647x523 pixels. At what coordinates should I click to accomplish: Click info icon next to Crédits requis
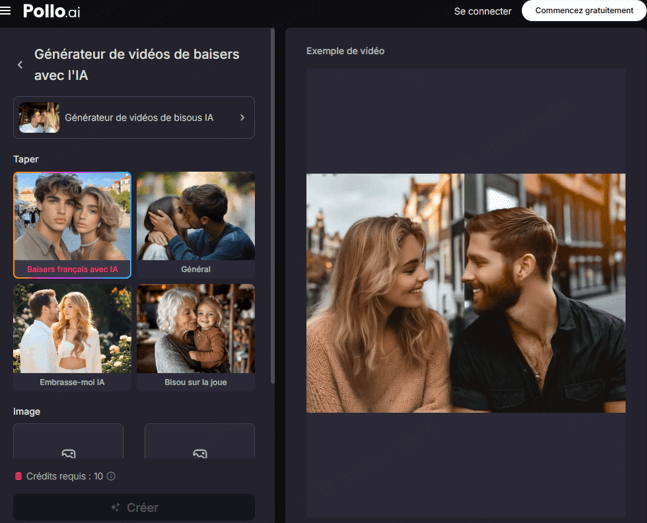click(111, 476)
